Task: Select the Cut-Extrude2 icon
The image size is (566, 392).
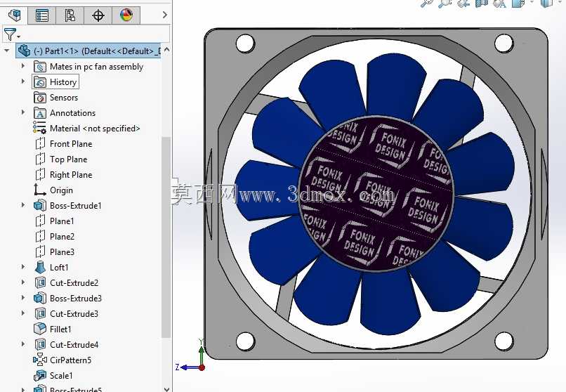Action: pos(40,282)
